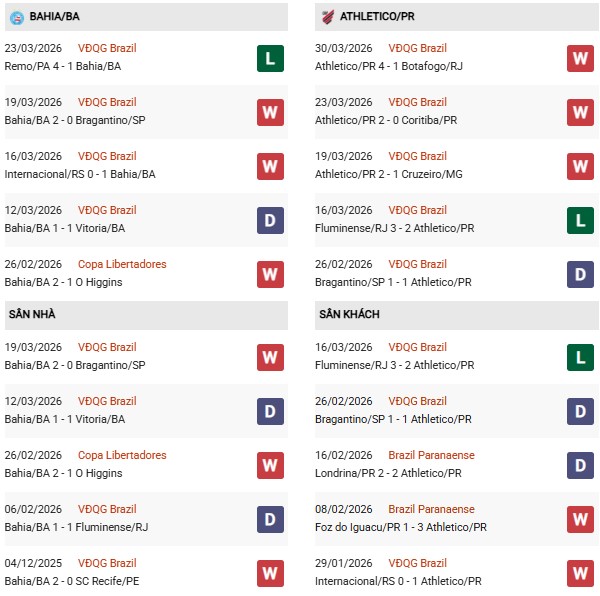Viewport: 600px width, 596px height.
Task: Select the Sân Nhà section header
Action: pyautogui.click(x=32, y=314)
